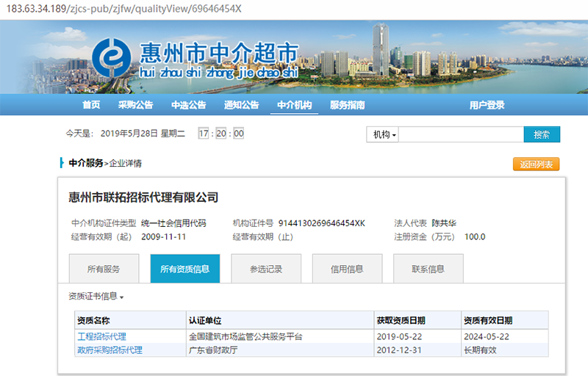
Task: Go to 中选公告 page
Action: 188,105
